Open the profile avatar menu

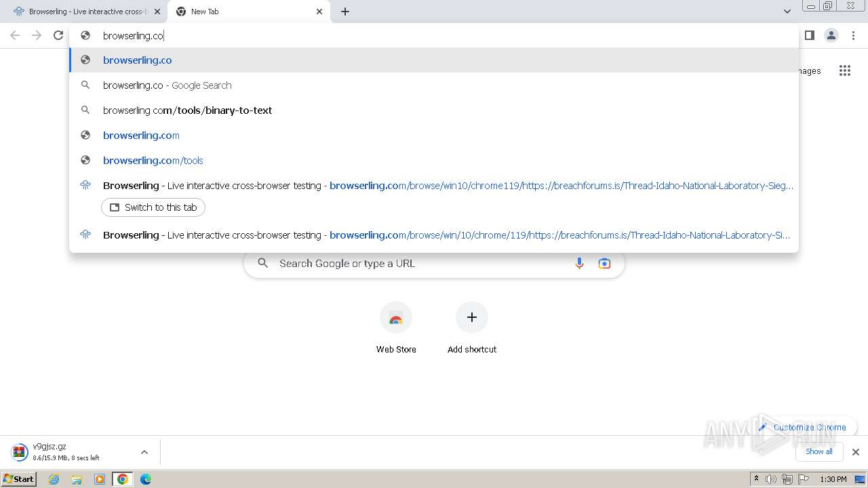[831, 35]
